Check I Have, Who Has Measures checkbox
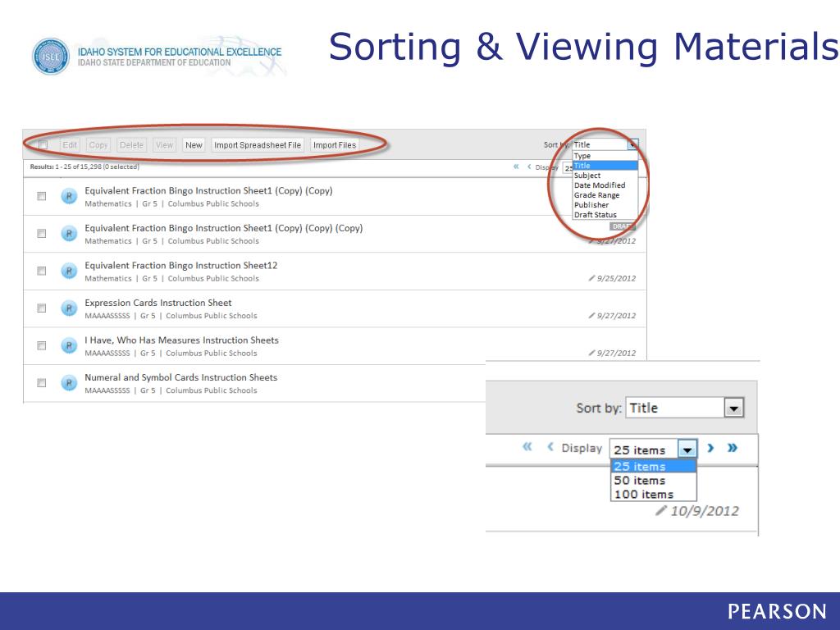The image size is (840, 630). point(41,345)
